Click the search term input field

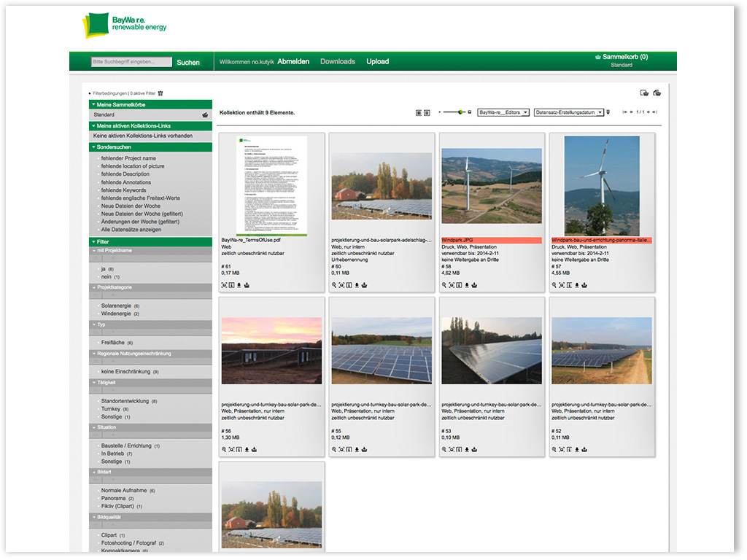(131, 63)
